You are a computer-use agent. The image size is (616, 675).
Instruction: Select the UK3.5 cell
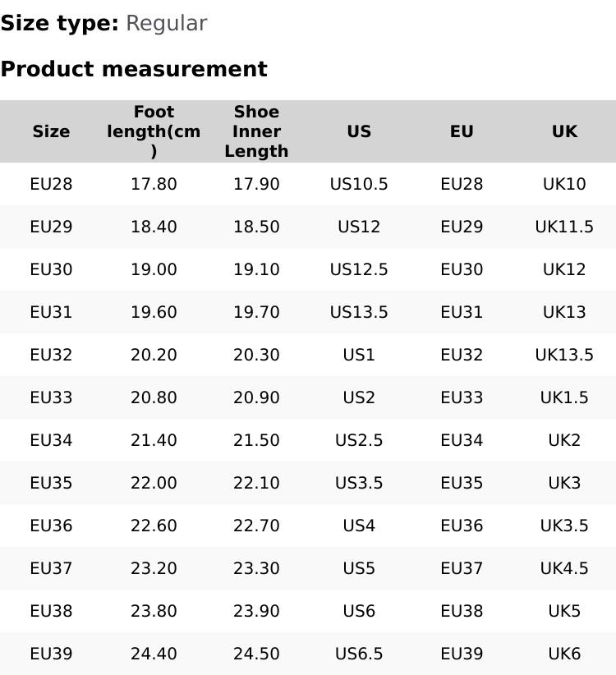point(564,526)
